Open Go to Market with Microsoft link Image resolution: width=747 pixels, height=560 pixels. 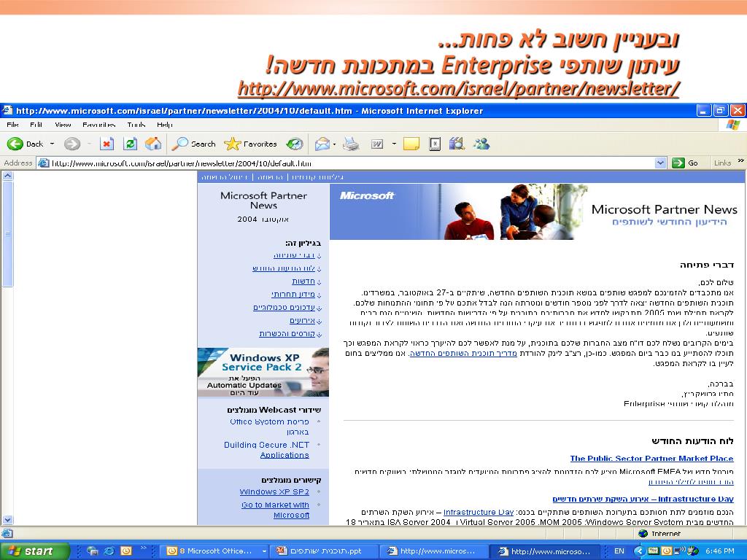coord(275,510)
